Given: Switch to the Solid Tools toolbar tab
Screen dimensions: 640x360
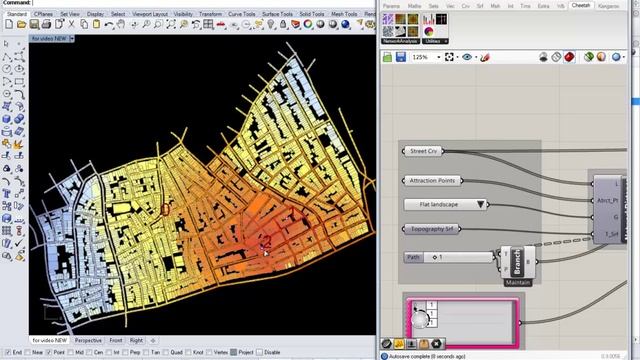Looking at the screenshot, I should point(312,14).
